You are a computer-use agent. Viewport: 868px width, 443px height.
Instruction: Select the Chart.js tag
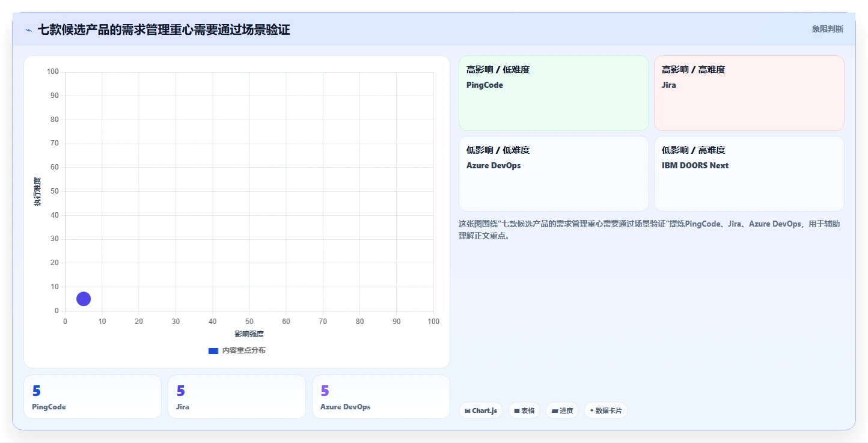pos(481,411)
